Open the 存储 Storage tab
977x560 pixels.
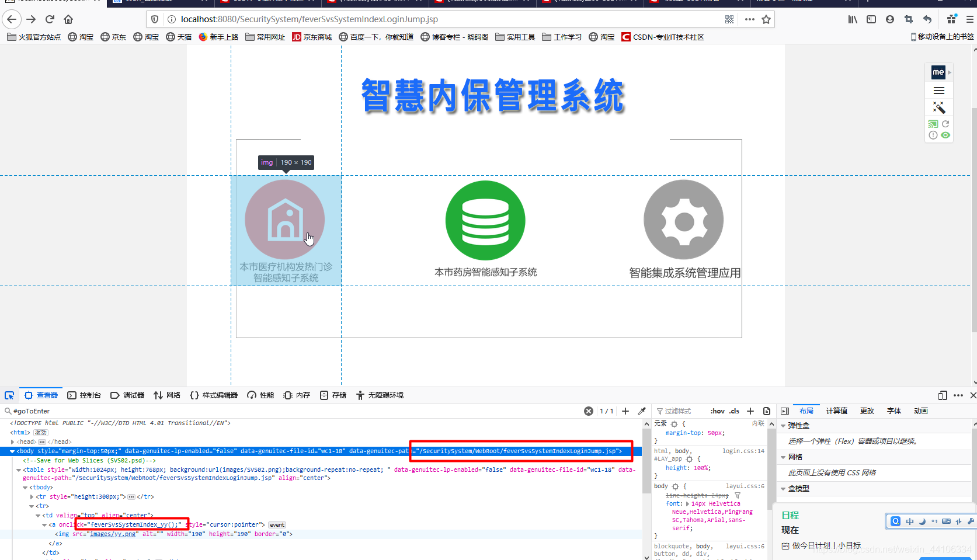pyautogui.click(x=333, y=395)
